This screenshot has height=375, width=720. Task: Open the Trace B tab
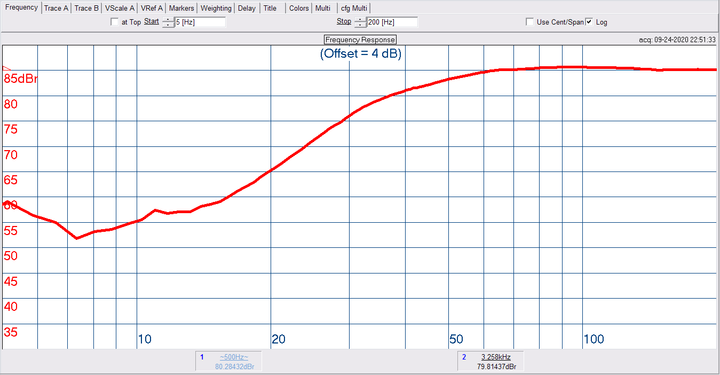[86, 8]
